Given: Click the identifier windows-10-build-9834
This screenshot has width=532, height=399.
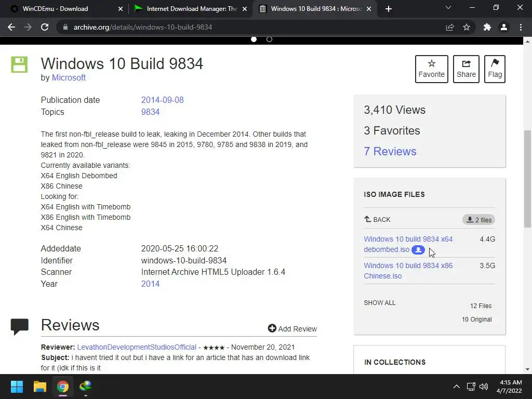Looking at the screenshot, I should (x=184, y=261).
